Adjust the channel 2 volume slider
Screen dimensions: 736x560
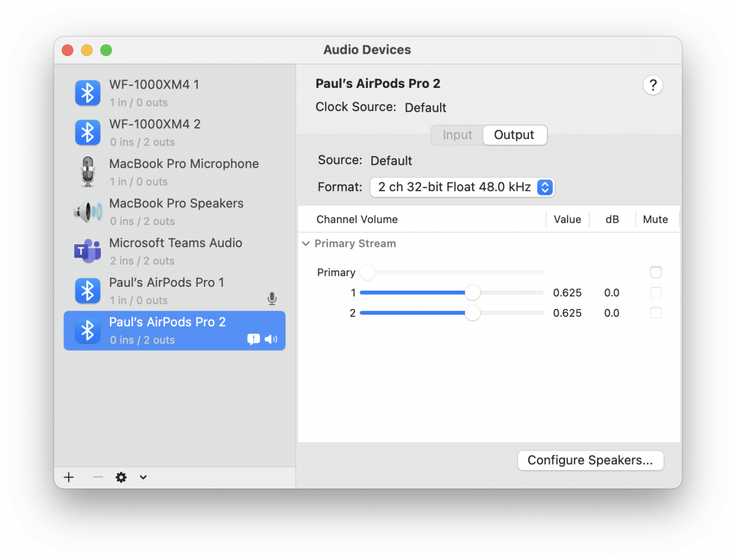point(452,313)
